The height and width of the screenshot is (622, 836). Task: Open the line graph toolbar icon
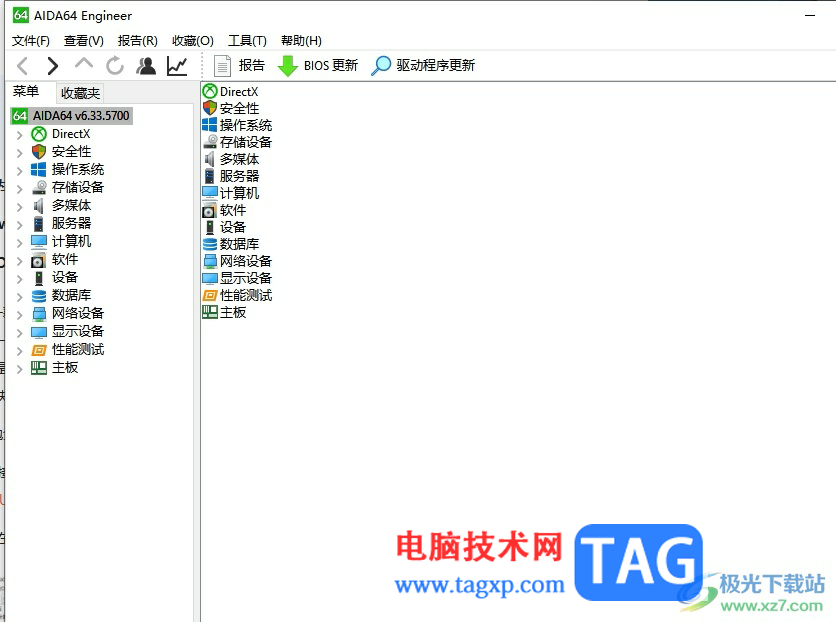177,66
